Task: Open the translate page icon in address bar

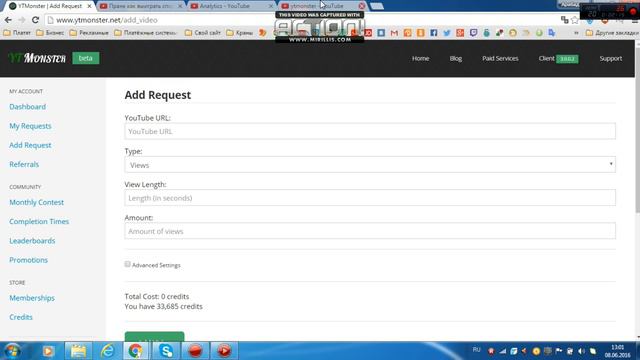Action: [564, 20]
